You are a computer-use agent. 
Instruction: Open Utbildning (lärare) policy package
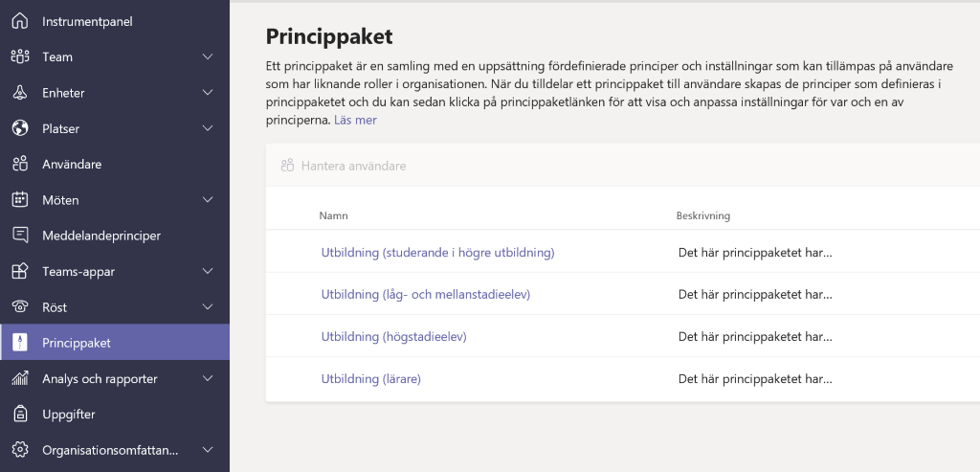click(x=370, y=379)
